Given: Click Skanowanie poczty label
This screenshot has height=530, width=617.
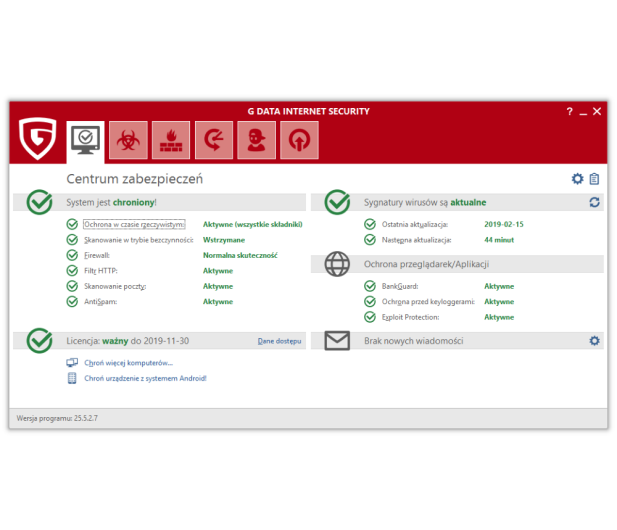Looking at the screenshot, I should coord(115,286).
